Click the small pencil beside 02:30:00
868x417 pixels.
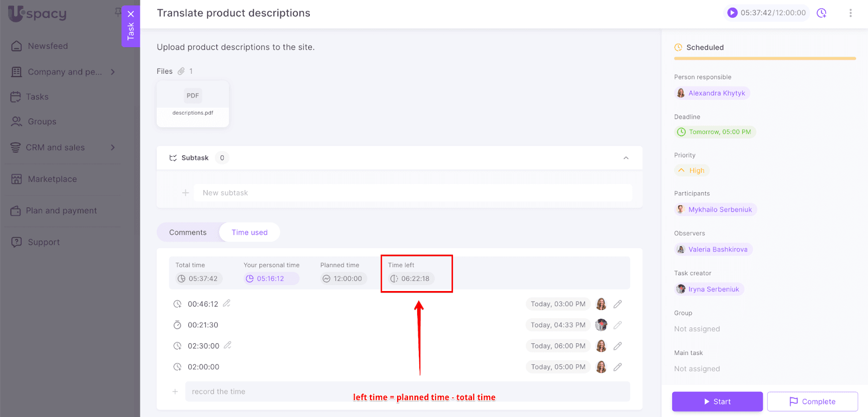pos(228,345)
